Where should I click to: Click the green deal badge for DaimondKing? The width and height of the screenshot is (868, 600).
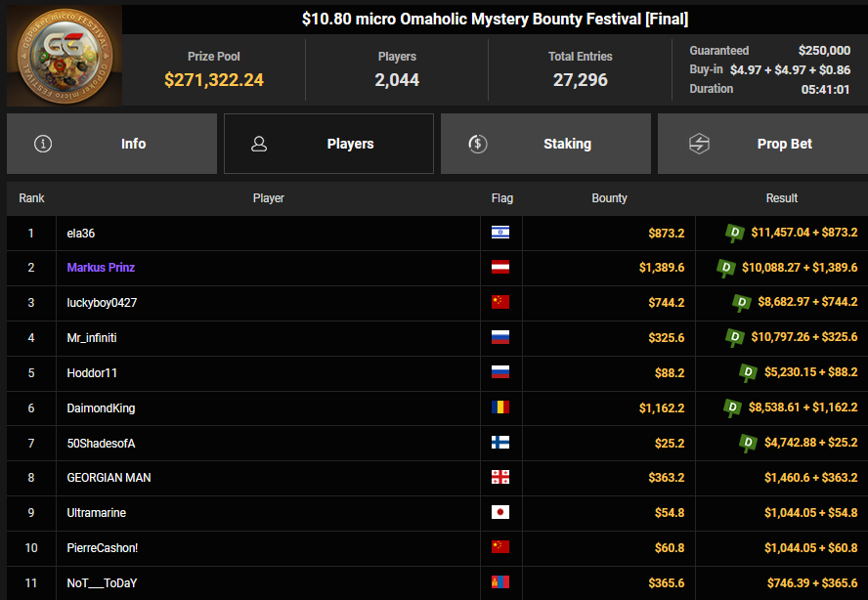pos(733,407)
